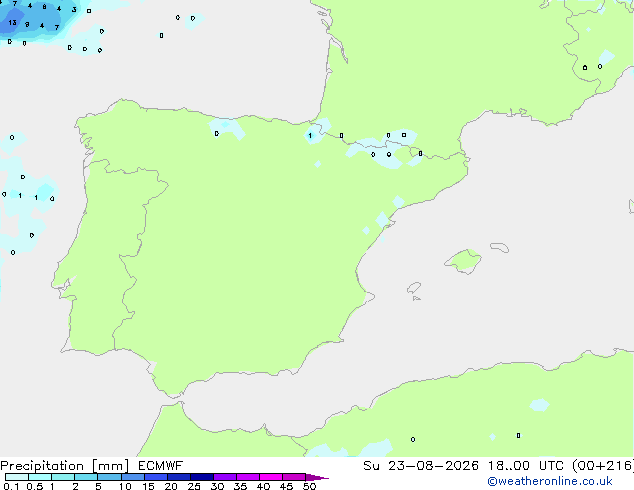Click the arrow-shaped above-50 mm legend tip
Screen dimensions: 634x490
click(317, 477)
